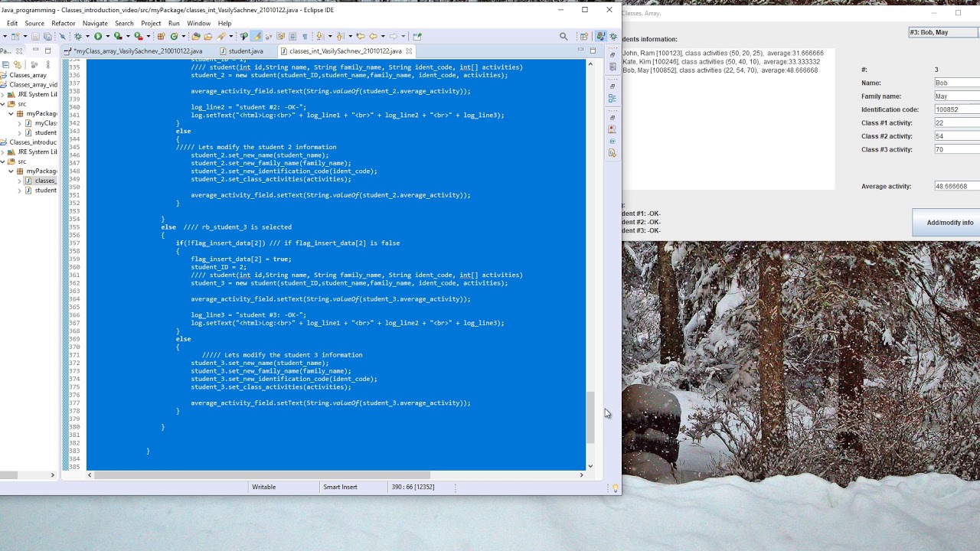Viewport: 980px width, 551px height.
Task: Click the Declaration icon in right trim
Action: pos(612,153)
